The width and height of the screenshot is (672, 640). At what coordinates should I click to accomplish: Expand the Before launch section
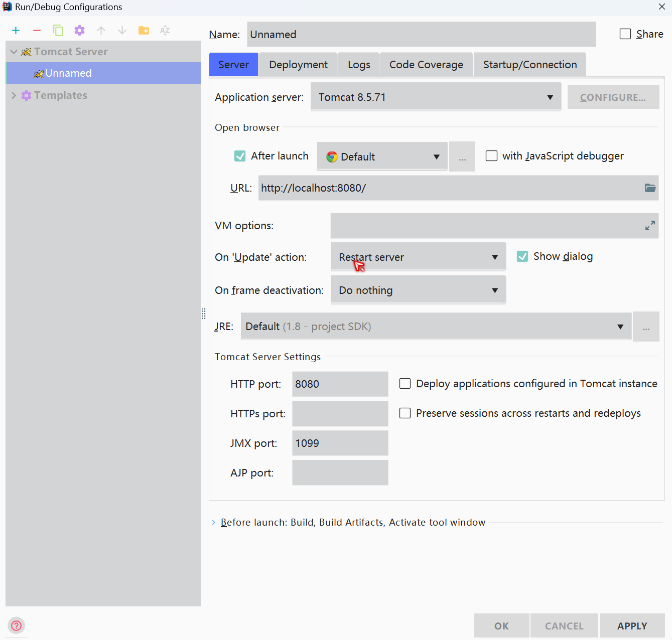pos(213,523)
